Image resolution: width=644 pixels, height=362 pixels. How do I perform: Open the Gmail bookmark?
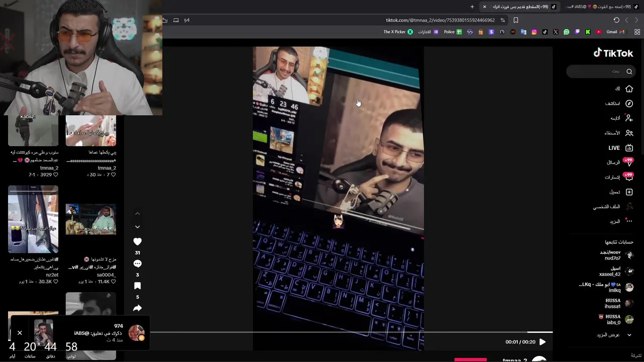(x=615, y=32)
